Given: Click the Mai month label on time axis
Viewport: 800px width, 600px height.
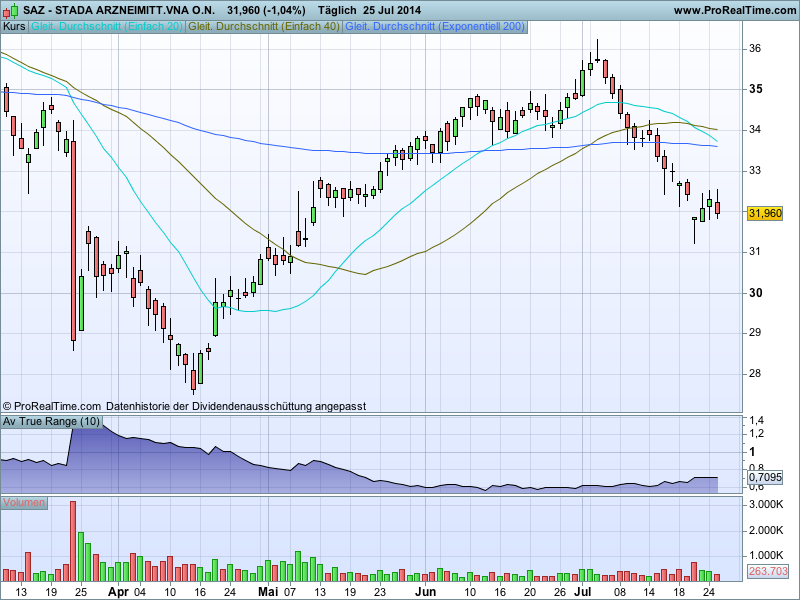Looking at the screenshot, I should [x=268, y=592].
